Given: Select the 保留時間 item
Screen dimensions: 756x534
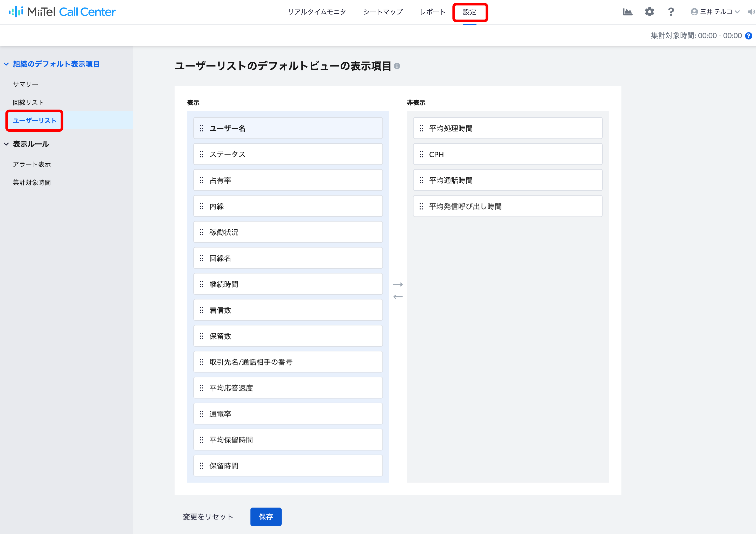Looking at the screenshot, I should (x=288, y=466).
